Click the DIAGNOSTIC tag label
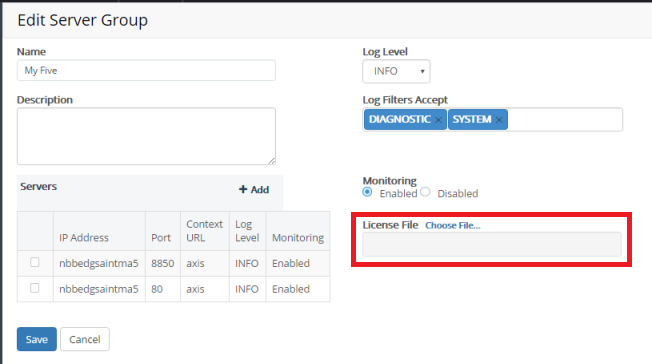The image size is (652, 364). pos(400,119)
